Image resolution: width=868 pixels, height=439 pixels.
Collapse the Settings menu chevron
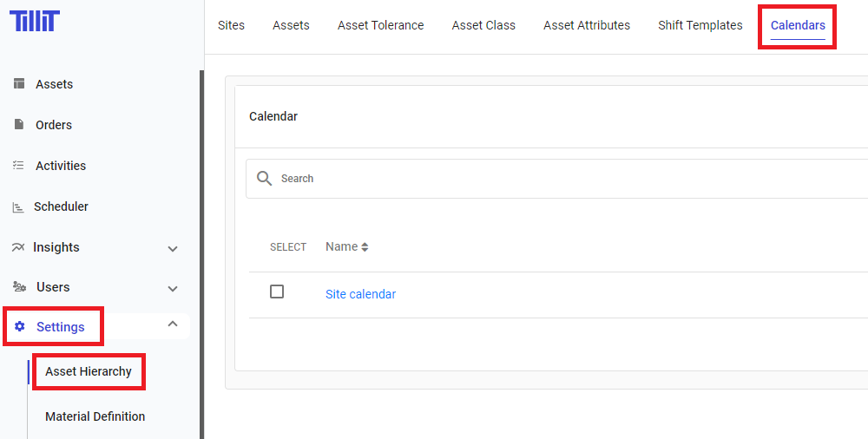coord(173,324)
